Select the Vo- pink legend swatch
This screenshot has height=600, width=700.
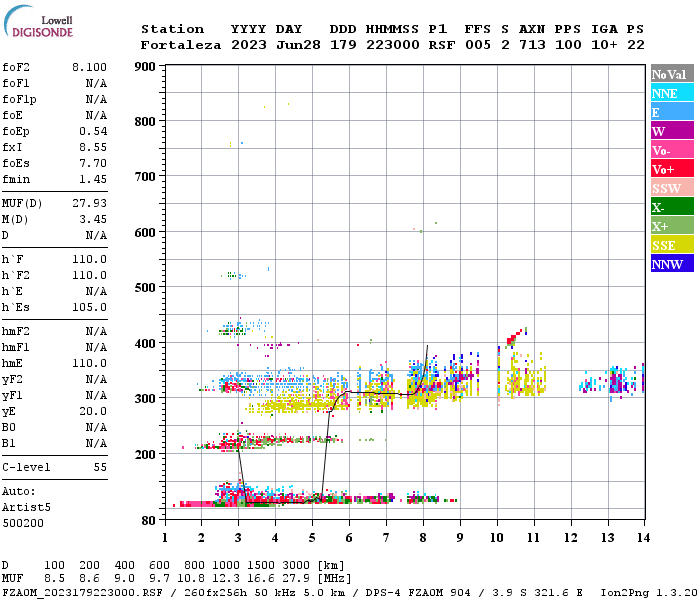[672, 150]
